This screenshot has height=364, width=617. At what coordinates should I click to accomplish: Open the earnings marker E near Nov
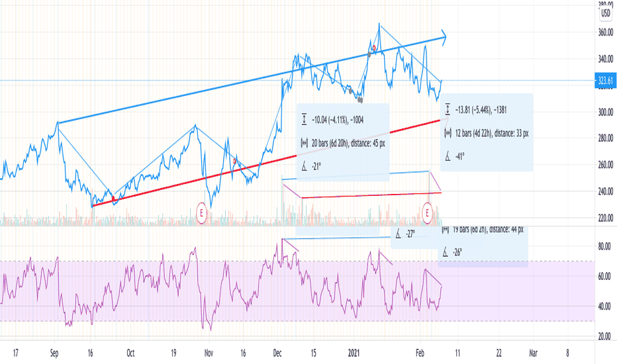point(201,213)
